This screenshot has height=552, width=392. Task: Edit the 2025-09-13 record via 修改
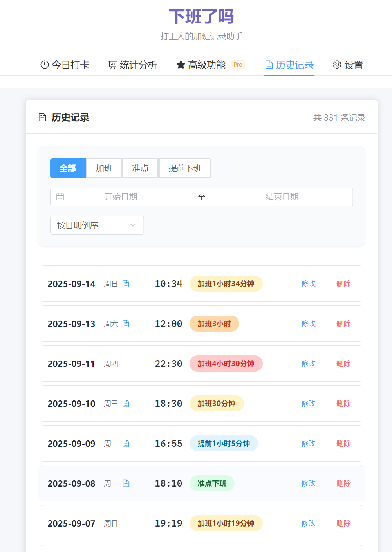(309, 324)
